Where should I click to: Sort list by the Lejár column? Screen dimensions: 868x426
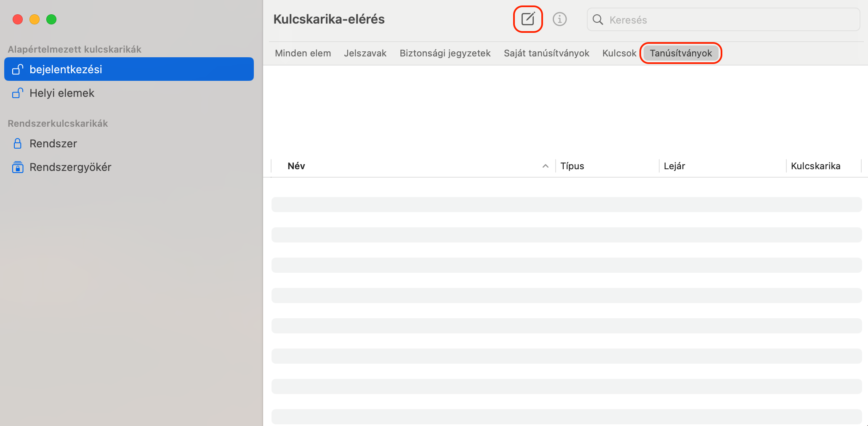point(674,166)
